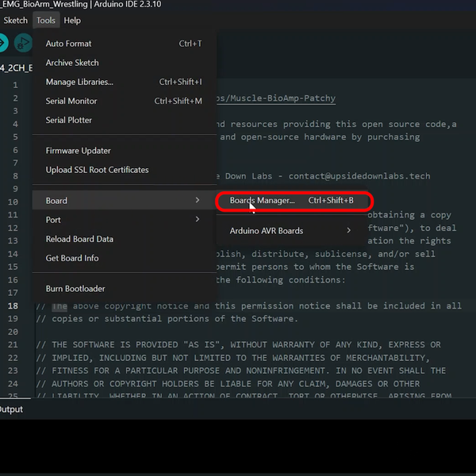Click the contact@upsidedownlabs.tech text
This screenshot has height=476, width=476.
coord(359,176)
